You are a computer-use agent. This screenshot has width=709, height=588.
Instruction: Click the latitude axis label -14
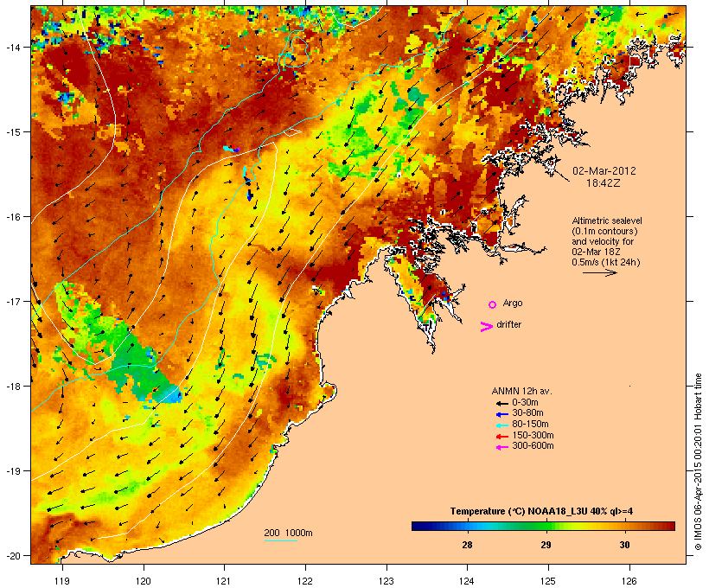[12, 47]
